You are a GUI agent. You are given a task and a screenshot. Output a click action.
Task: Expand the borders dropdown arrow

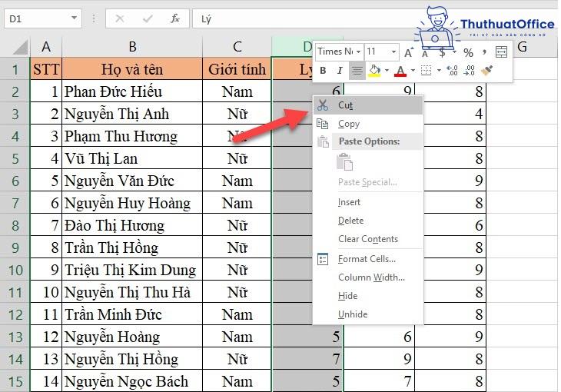[439, 71]
